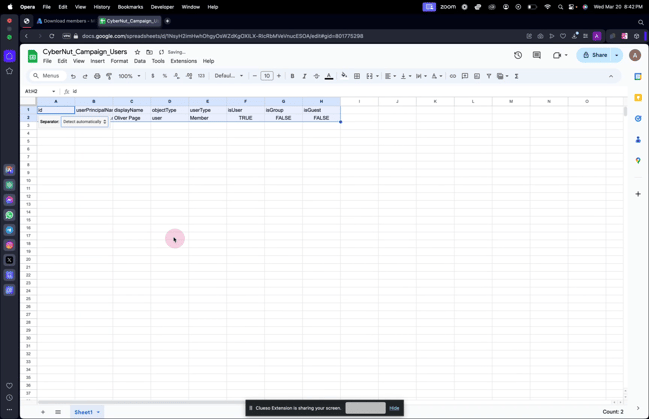The height and width of the screenshot is (419, 649).
Task: Toggle italic formatting
Action: point(304,76)
